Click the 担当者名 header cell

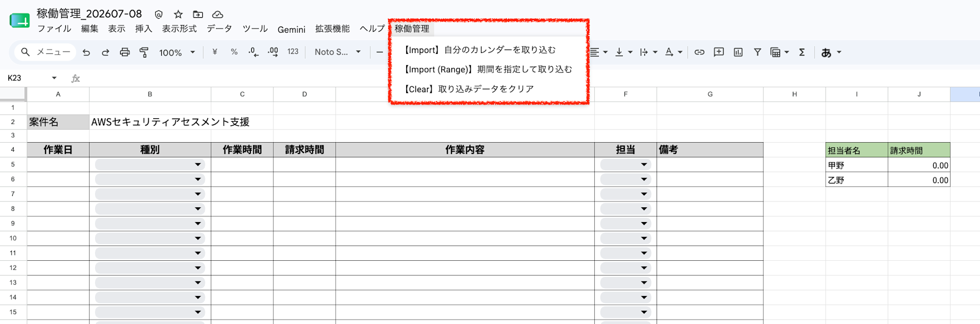click(857, 150)
